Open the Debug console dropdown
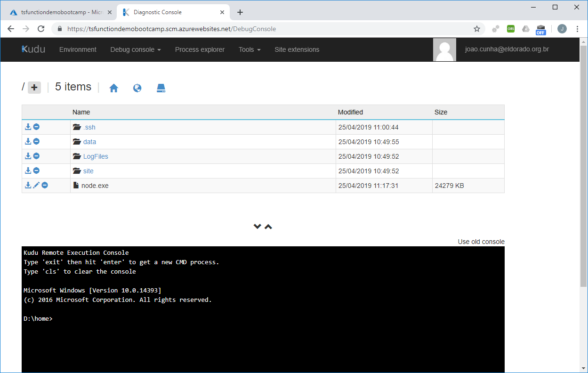Screen dimensions: 588x373 coord(136,49)
